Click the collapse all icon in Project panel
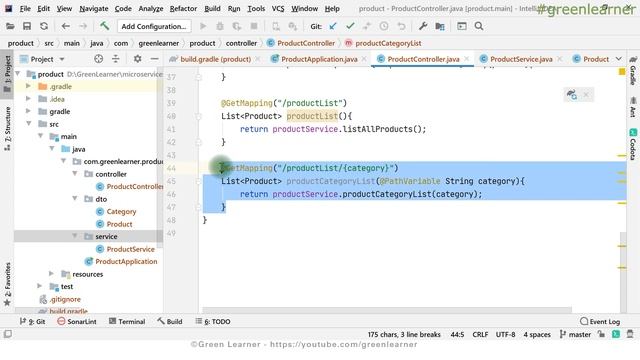Image resolution: width=640 pixels, height=360 pixels. [x=116, y=59]
